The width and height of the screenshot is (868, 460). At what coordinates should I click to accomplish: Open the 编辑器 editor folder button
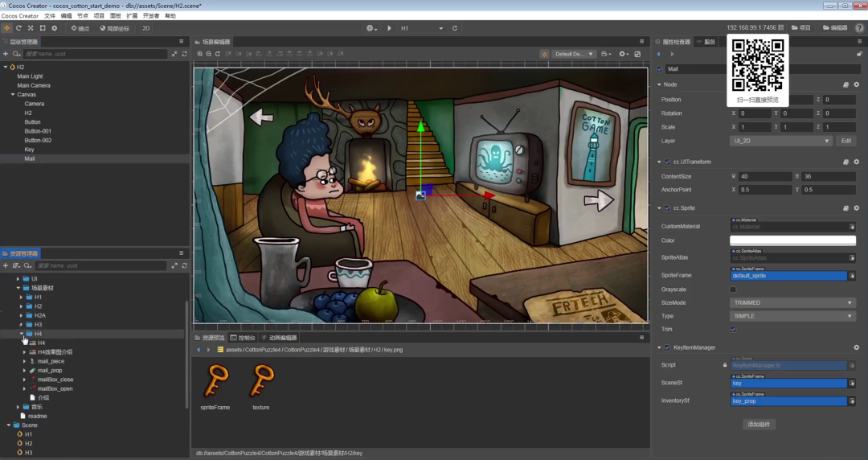(x=835, y=27)
